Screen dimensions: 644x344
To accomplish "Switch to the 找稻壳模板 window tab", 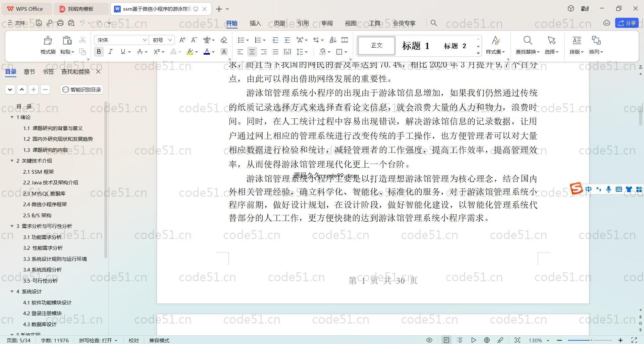I will (x=81, y=9).
